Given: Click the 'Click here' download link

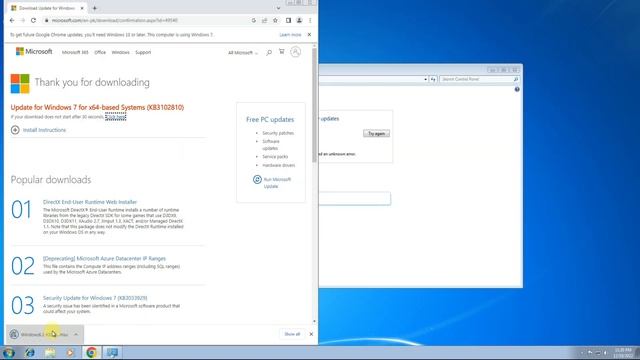Looking at the screenshot, I should tap(116, 117).
